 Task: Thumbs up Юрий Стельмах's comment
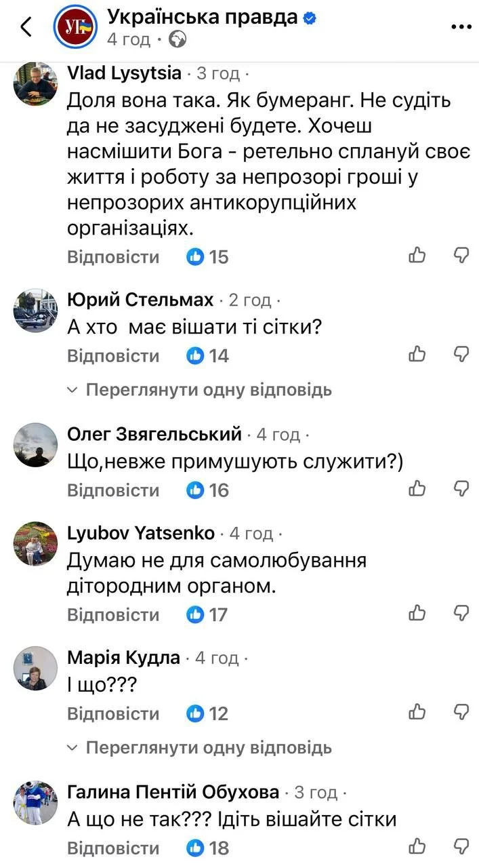417,354
